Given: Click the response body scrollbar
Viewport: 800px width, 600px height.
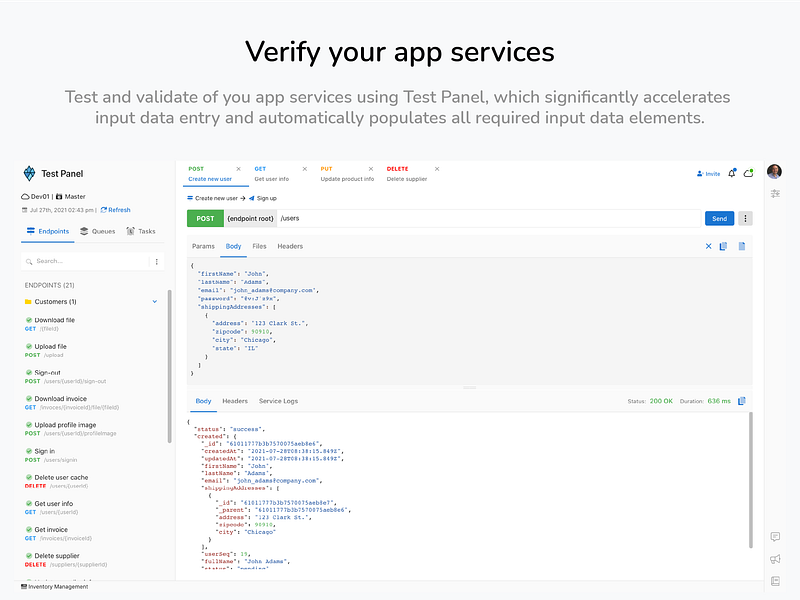Looking at the screenshot, I should point(751,480).
